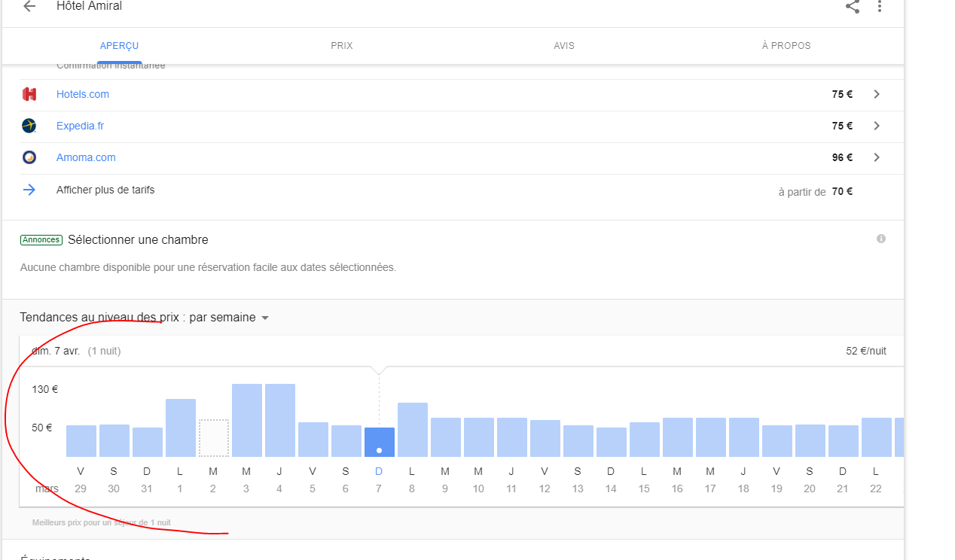Click the '52 €/nuit' price label

pyautogui.click(x=866, y=351)
